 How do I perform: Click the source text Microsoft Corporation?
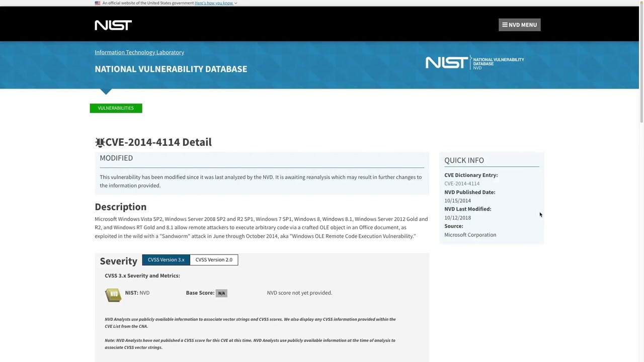[470, 235]
